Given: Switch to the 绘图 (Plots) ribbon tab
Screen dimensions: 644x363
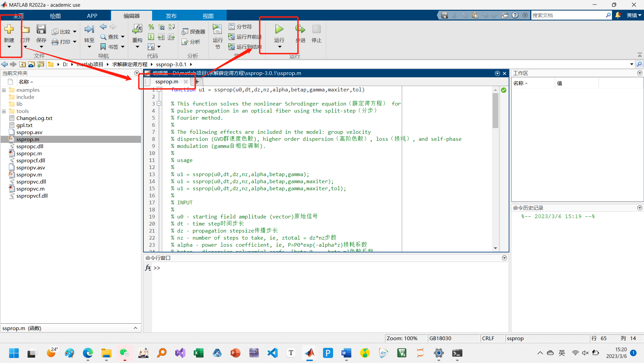Looking at the screenshot, I should pyautogui.click(x=55, y=16).
